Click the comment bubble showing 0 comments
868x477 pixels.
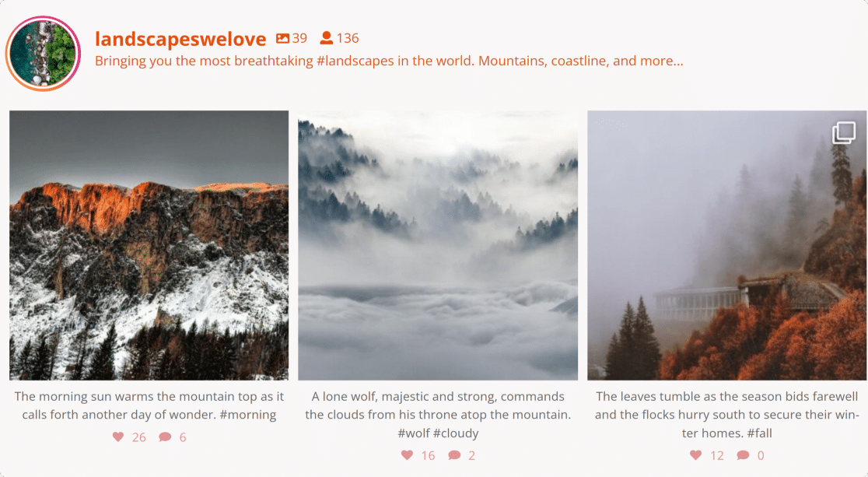[743, 455]
